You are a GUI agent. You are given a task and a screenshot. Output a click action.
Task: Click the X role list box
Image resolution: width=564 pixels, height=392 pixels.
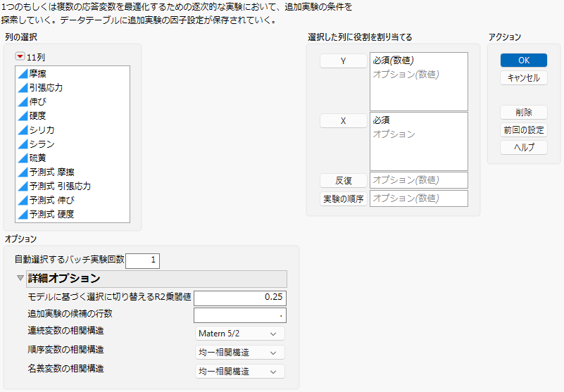coord(419,141)
